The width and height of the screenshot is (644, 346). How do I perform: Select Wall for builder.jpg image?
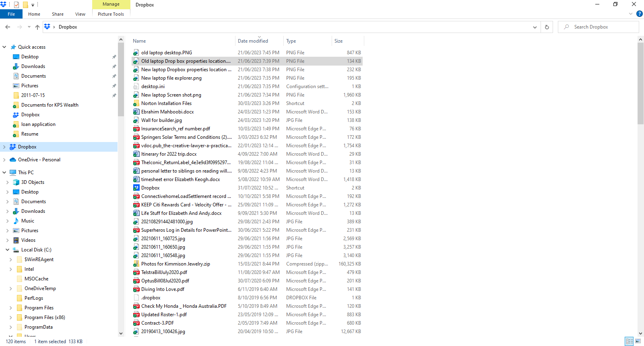[161, 120]
